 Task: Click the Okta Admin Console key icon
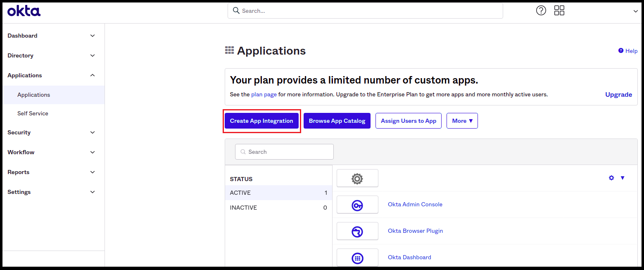tap(357, 204)
